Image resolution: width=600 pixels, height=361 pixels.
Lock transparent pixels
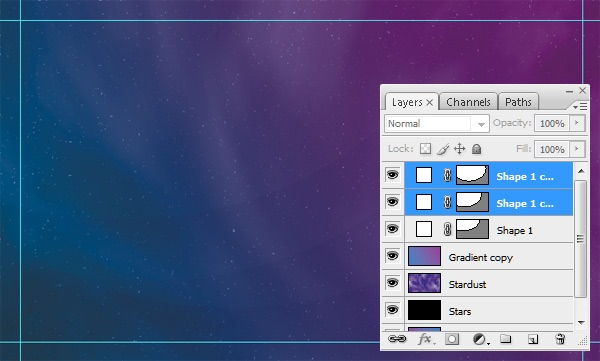click(426, 149)
